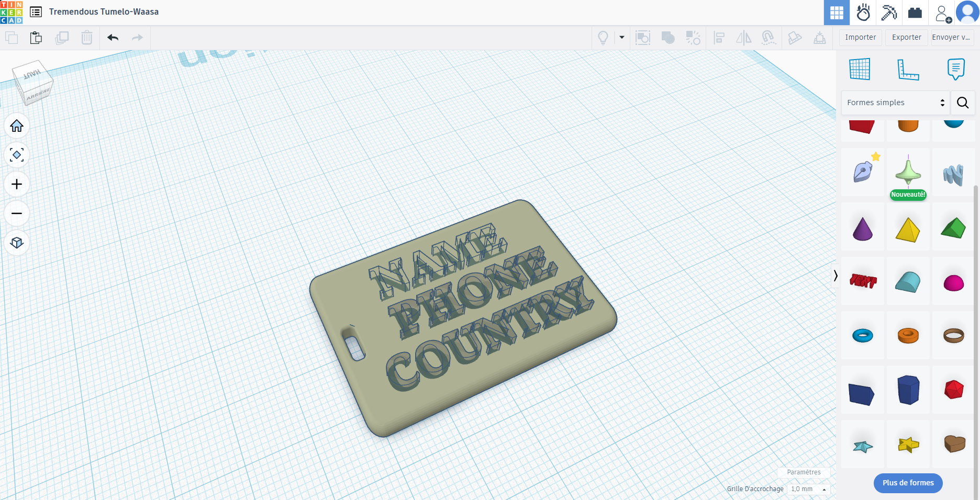The image size is (980, 500).
Task: Zoom out with the minus button
Action: pos(17,214)
